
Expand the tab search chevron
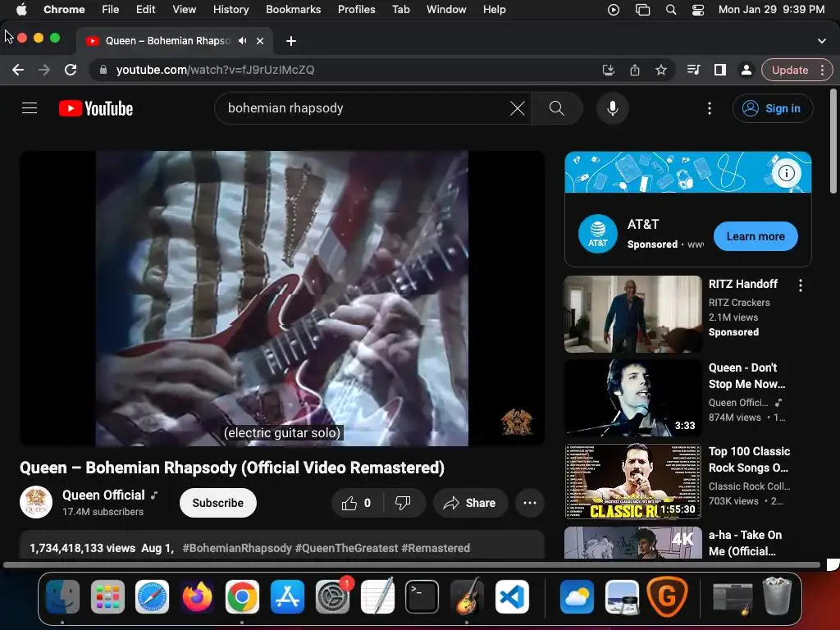click(x=822, y=41)
